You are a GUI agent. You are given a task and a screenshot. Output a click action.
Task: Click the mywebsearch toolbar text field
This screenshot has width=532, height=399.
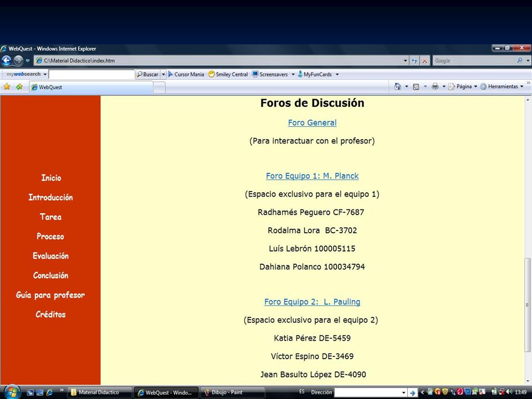[91, 74]
